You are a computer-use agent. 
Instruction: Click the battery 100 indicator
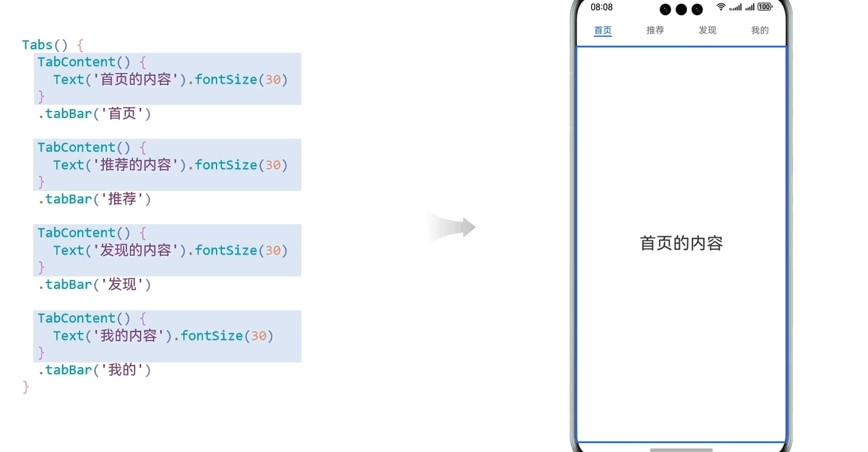[764, 7]
